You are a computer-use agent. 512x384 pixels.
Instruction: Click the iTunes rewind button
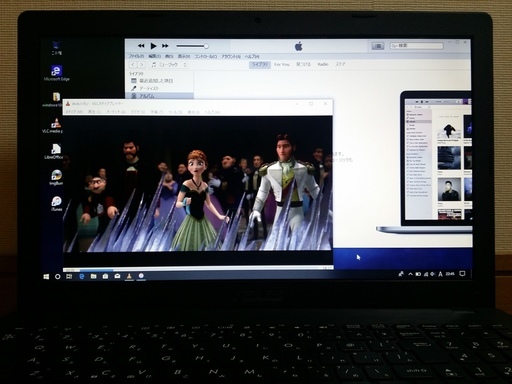[141, 46]
